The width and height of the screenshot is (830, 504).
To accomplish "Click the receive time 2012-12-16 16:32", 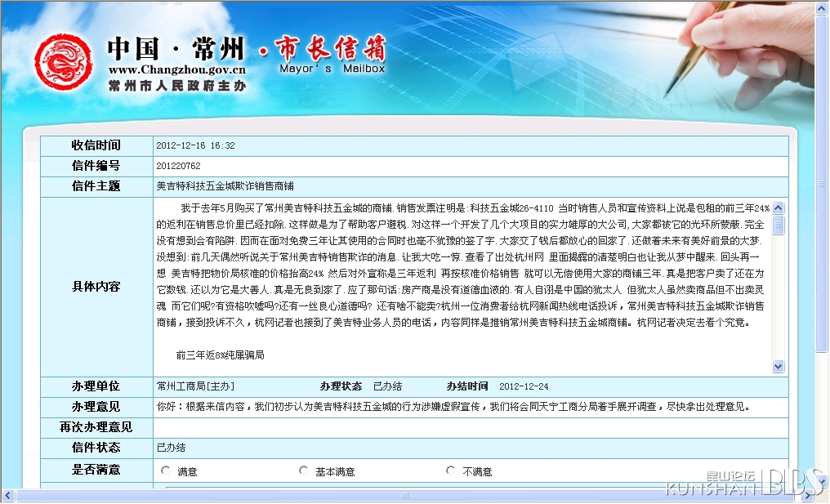I will tap(195, 145).
